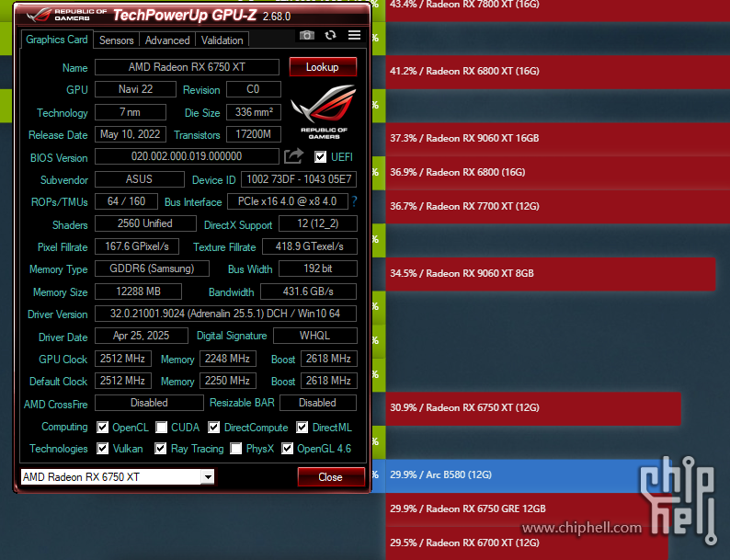Click the Die Size 336 mm² field
This screenshot has height=560, width=730.
click(x=254, y=112)
